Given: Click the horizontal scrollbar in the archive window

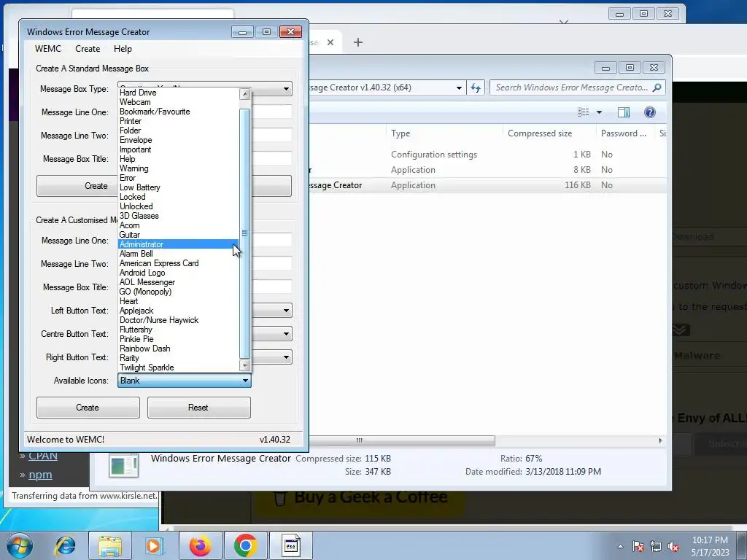Looking at the screenshot, I should [402, 440].
